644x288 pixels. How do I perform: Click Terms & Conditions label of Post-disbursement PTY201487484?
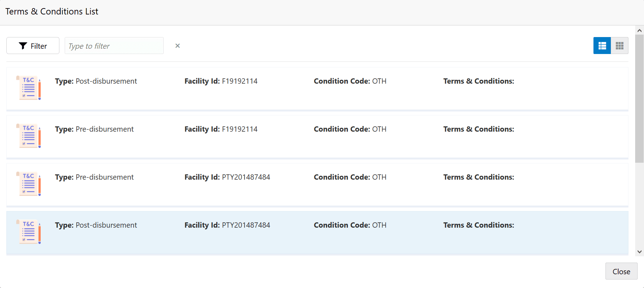click(x=479, y=225)
